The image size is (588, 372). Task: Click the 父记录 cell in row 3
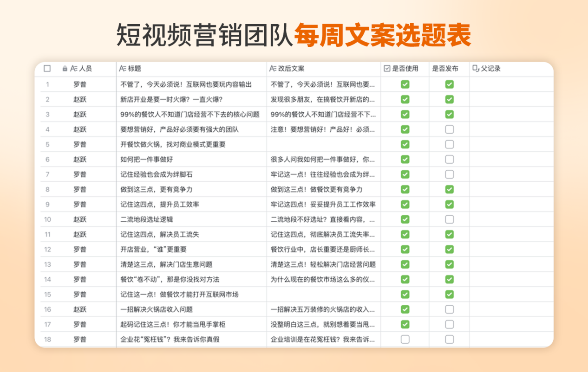coord(511,115)
